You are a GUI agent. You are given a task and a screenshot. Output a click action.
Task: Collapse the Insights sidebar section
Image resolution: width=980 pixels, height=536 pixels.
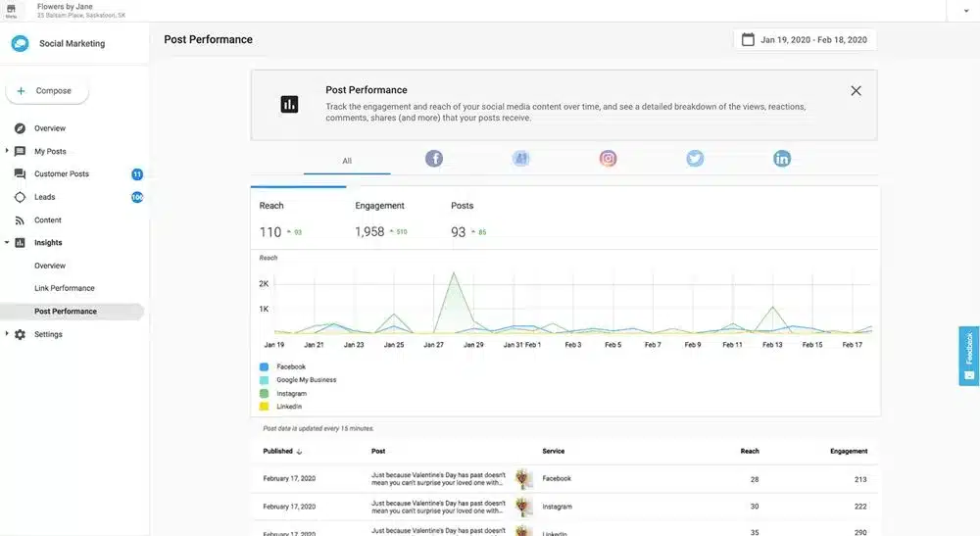8,243
